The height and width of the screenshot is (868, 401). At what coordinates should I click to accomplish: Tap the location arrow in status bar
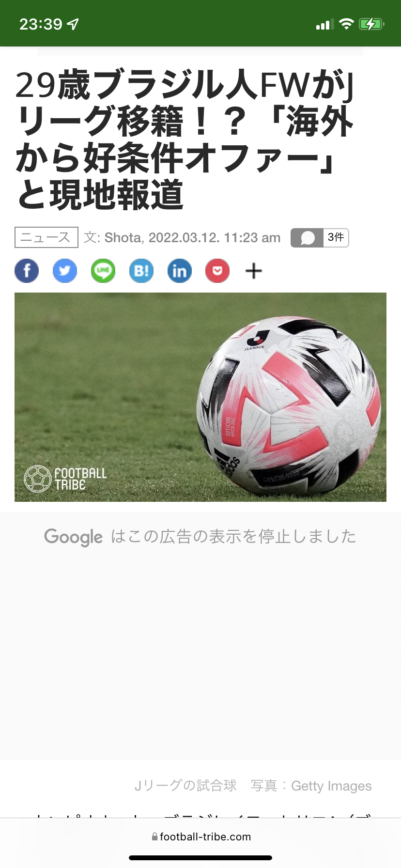73,24
